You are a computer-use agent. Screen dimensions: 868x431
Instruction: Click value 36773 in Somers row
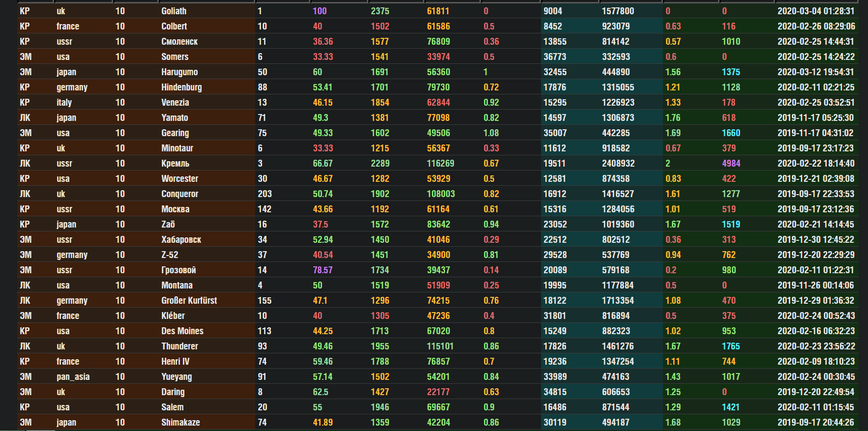tap(555, 57)
